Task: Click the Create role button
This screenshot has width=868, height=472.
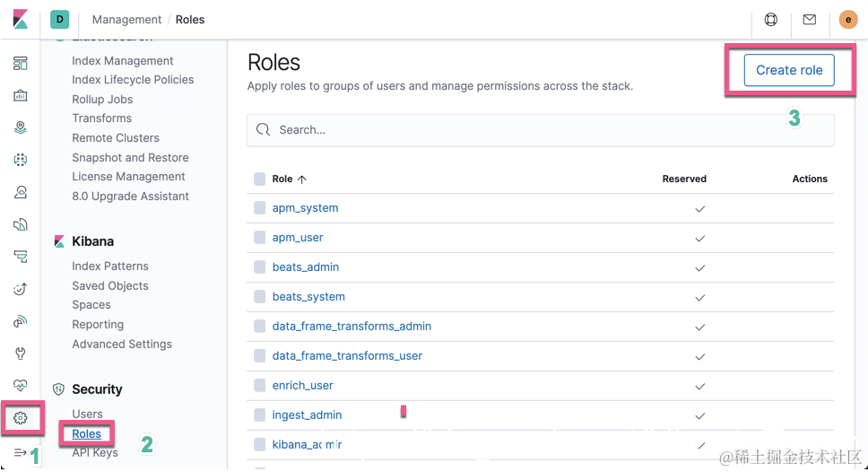Action: pos(789,70)
